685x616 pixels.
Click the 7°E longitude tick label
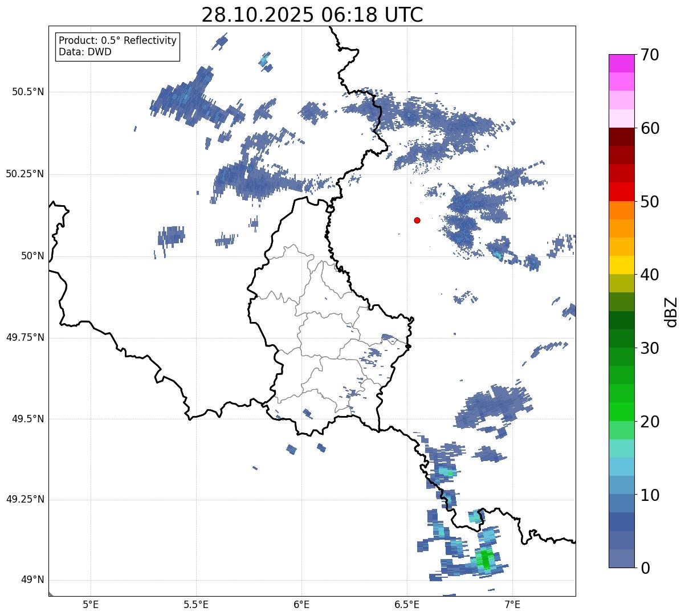[x=513, y=605]
